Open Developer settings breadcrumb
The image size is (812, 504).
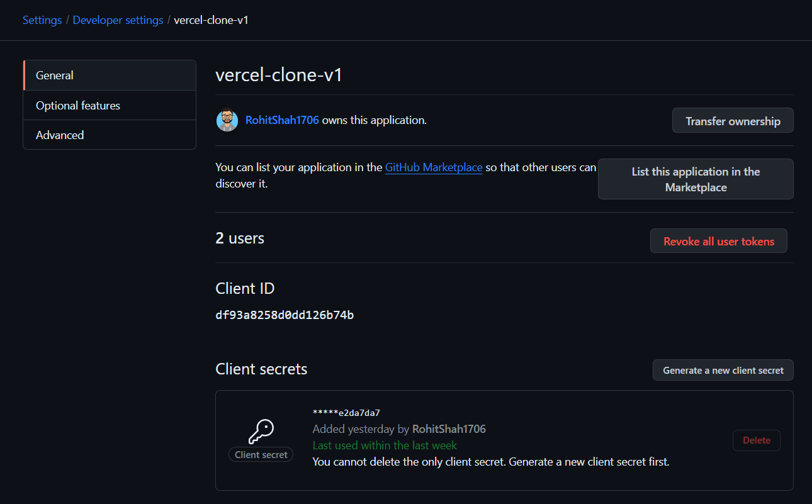118,20
